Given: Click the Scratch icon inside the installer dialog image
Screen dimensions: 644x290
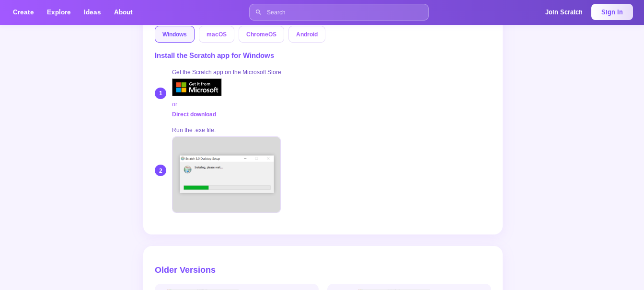Looking at the screenshot, I should click(x=187, y=169).
